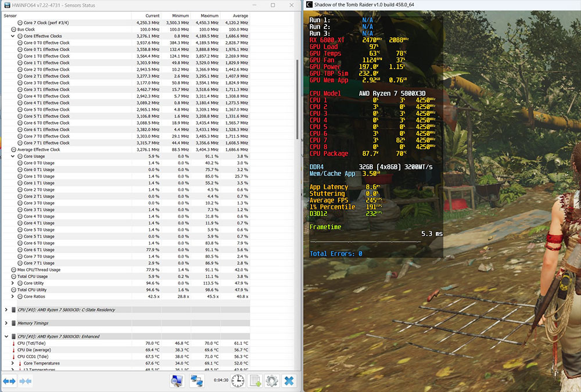Image resolution: width=581 pixels, height=392 pixels.
Task: Open sensor settings gear icon
Action: pos(271,381)
